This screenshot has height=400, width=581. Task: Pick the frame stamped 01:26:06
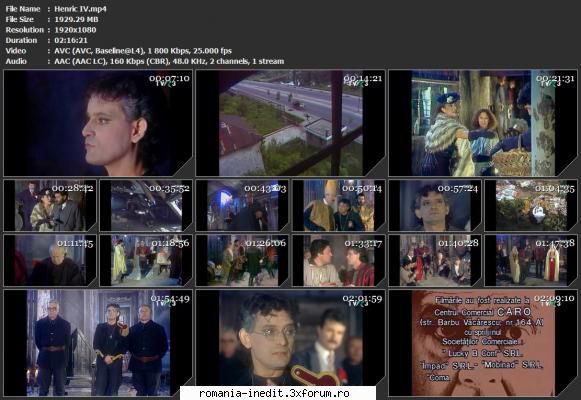[x=242, y=260]
